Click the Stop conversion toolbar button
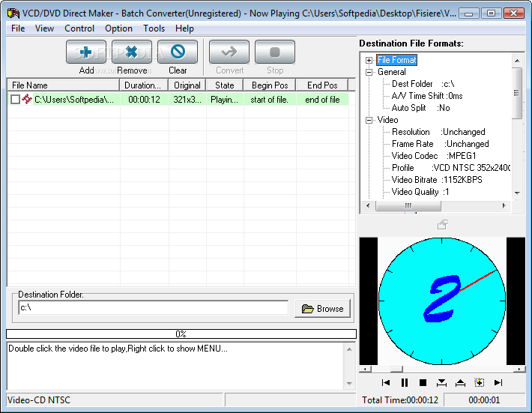532x413 pixels. tap(275, 52)
